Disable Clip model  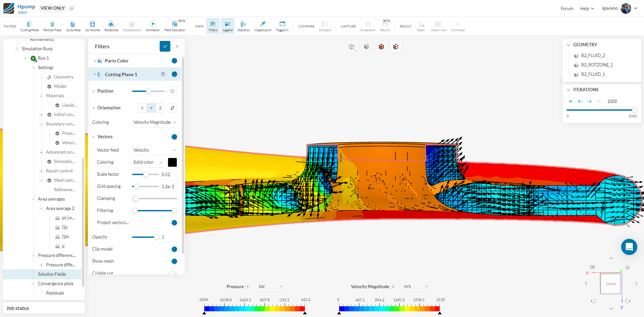(x=174, y=249)
